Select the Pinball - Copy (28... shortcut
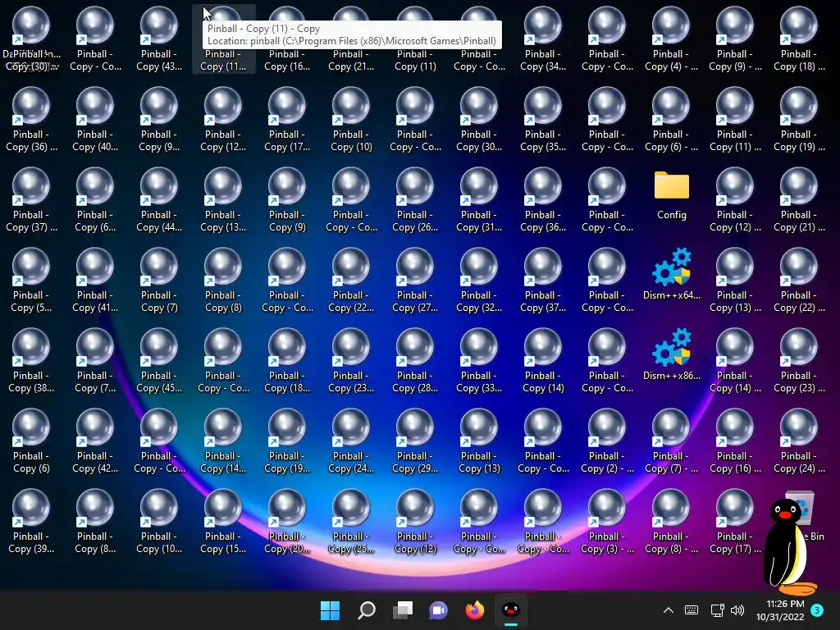This screenshot has width=840, height=630. (x=414, y=361)
